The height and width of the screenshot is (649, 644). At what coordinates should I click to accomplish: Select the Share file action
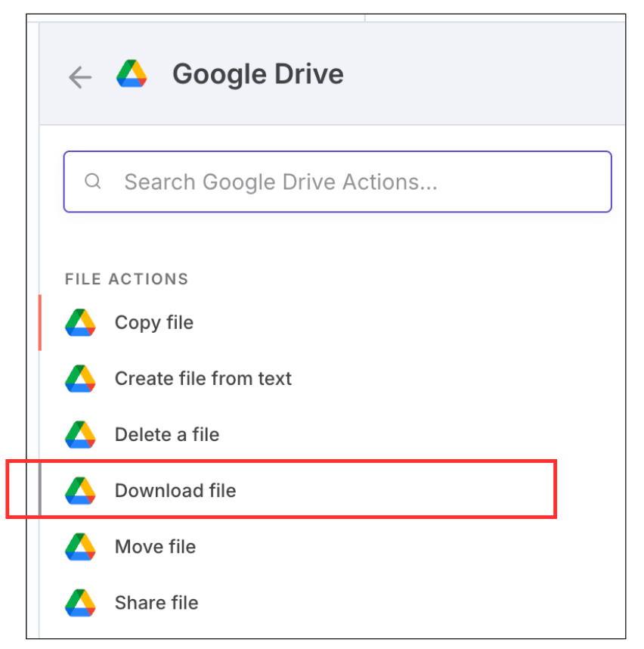(x=156, y=601)
